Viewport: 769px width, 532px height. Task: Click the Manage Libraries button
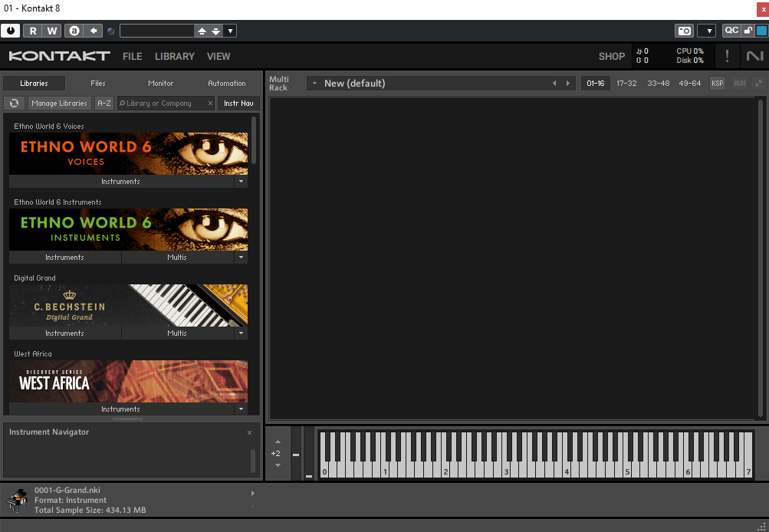point(59,103)
